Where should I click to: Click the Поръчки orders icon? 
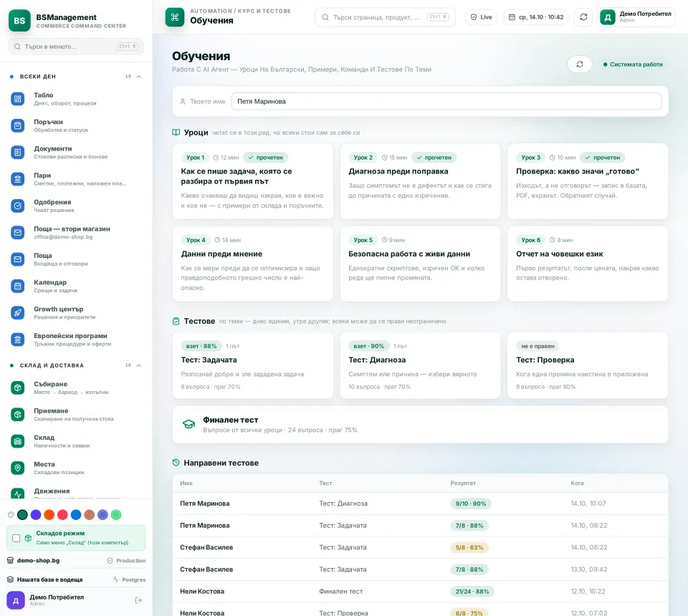tap(17, 126)
